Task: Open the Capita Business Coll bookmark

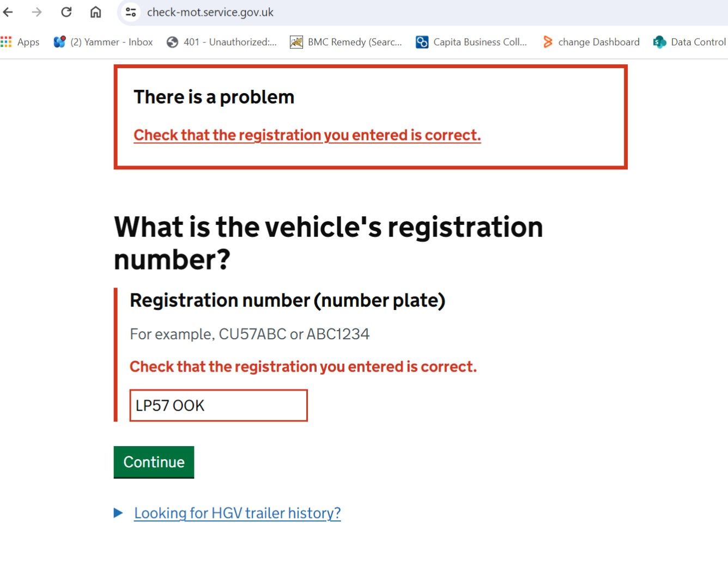Action: tap(471, 42)
